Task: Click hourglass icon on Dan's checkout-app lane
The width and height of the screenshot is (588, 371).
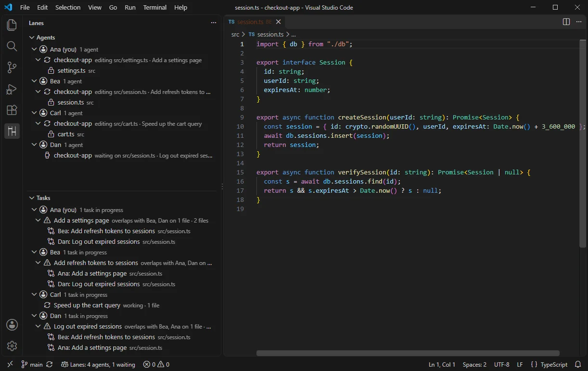Action: (47, 155)
